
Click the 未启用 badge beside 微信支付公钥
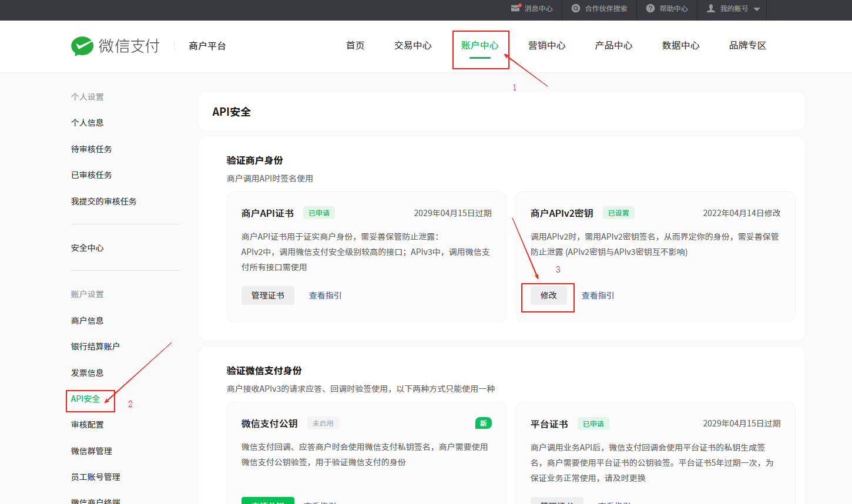click(323, 423)
